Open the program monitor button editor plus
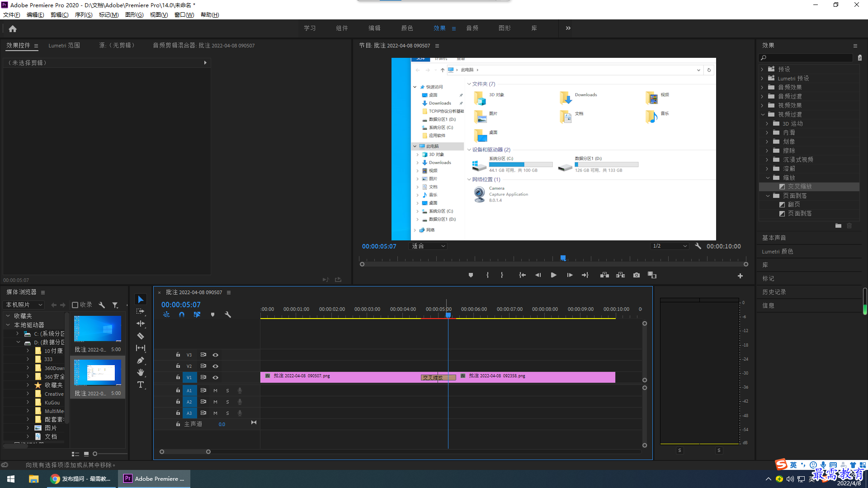Screen dimensions: 868x488 click(740, 276)
